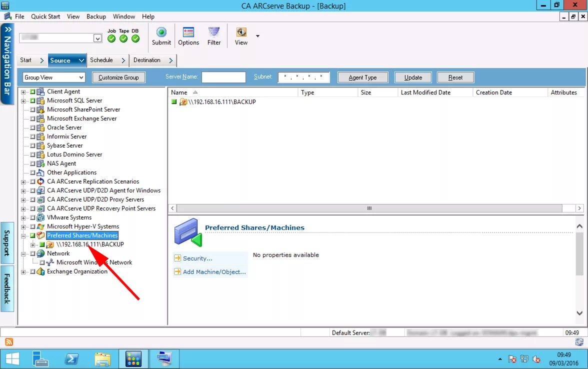Toggle the Sybase Server checkbox

click(x=32, y=145)
